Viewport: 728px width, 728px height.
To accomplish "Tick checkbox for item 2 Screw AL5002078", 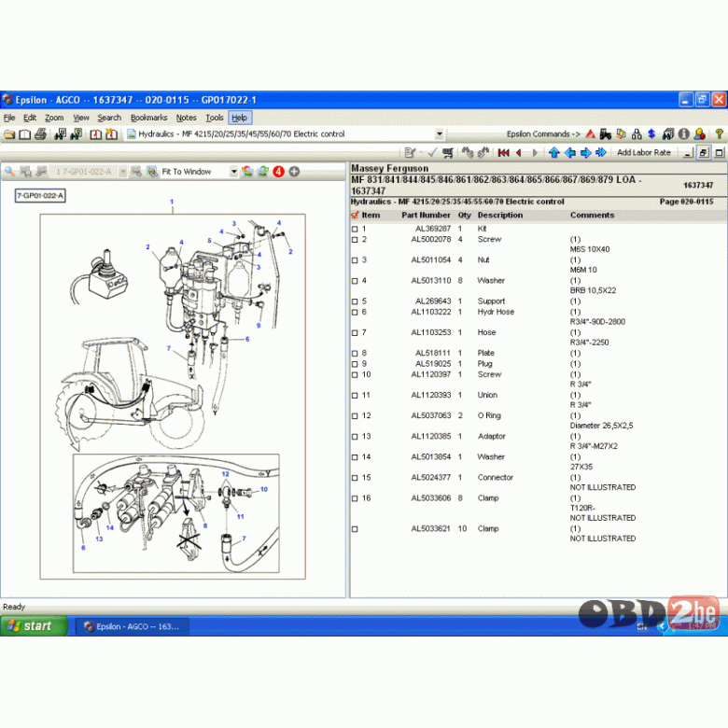I will (355, 240).
